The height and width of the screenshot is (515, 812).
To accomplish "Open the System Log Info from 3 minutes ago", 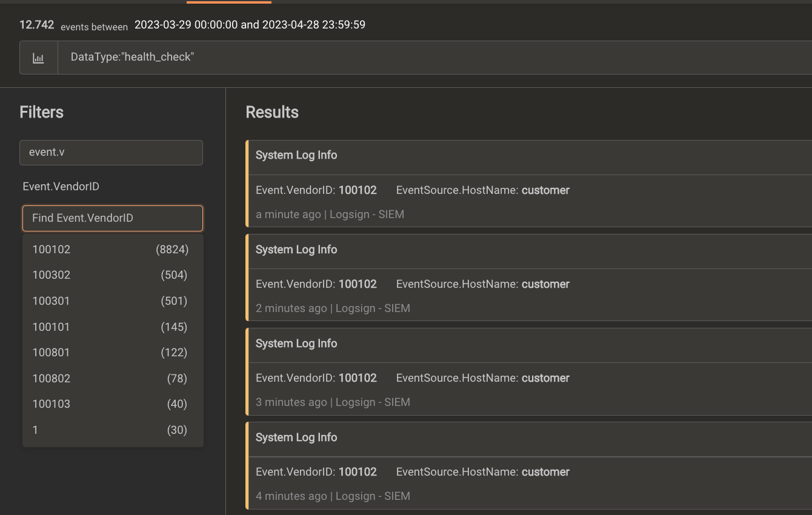I will [296, 344].
